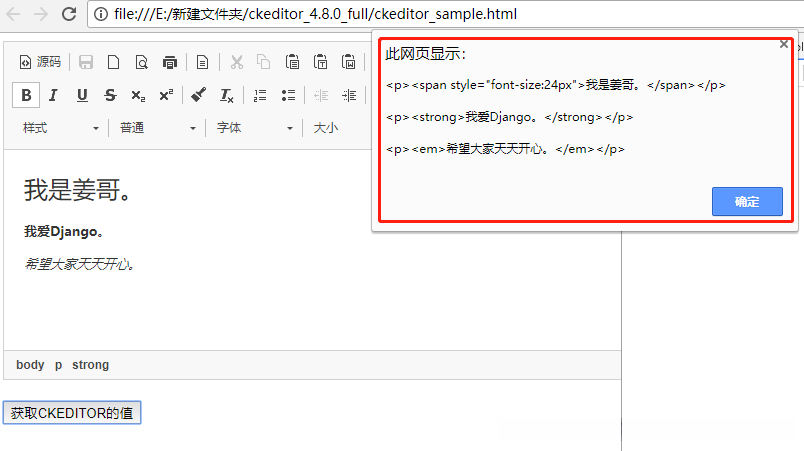Close the alert dialog with the X
This screenshot has width=804, height=451.
click(x=783, y=44)
